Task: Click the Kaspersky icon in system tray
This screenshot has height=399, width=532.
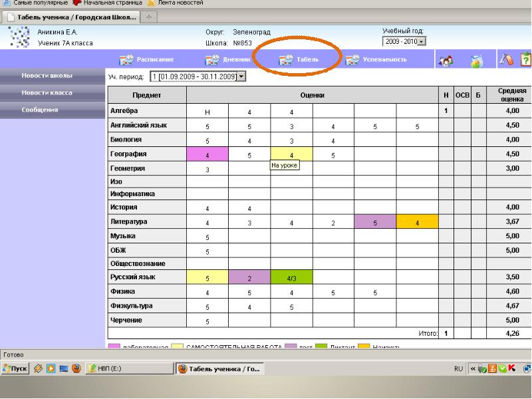Action: pos(513,368)
